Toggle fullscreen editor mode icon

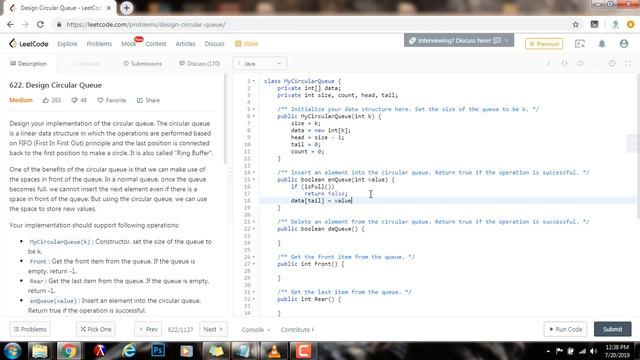click(x=628, y=63)
